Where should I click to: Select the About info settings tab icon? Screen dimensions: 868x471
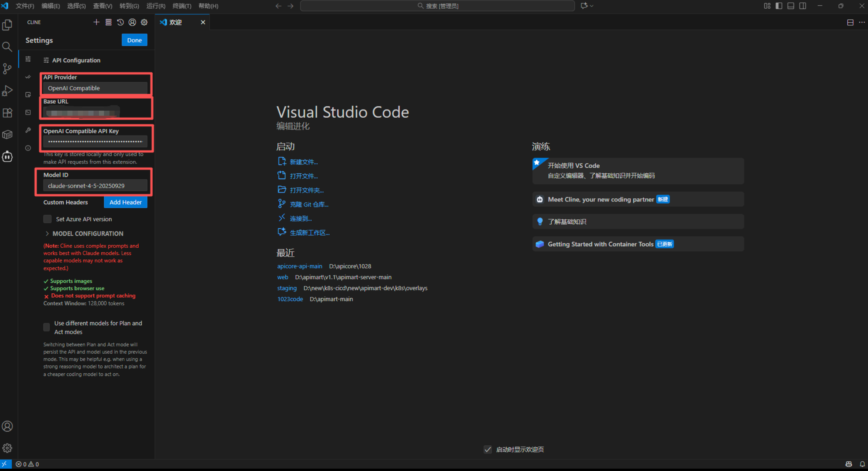[28, 148]
